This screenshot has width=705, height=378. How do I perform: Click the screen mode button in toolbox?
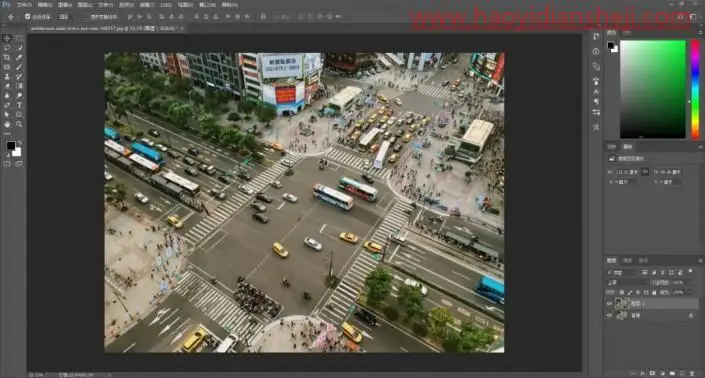19,164
